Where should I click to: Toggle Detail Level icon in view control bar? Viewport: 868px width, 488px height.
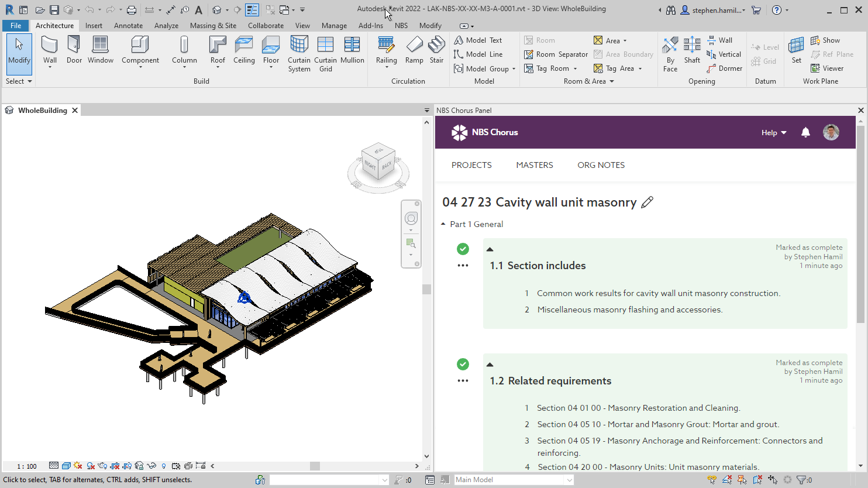[54, 466]
